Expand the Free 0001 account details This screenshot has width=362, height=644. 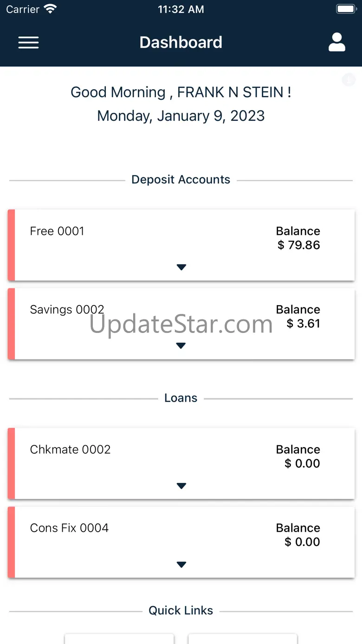click(181, 267)
